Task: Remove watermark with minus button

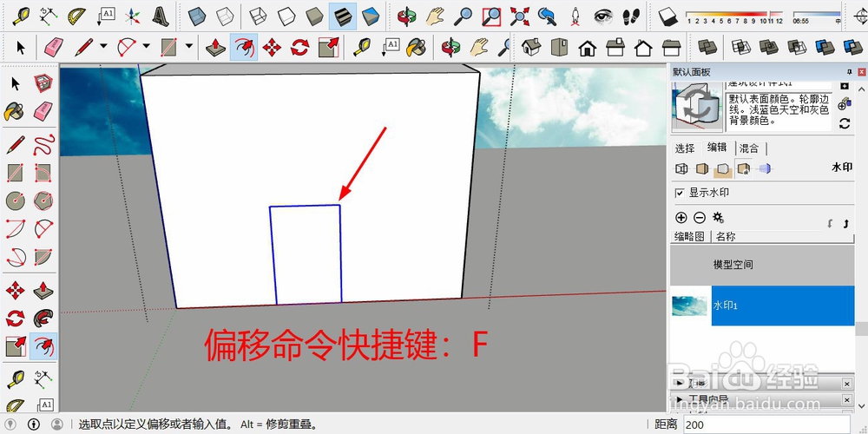Action: pyautogui.click(x=699, y=218)
